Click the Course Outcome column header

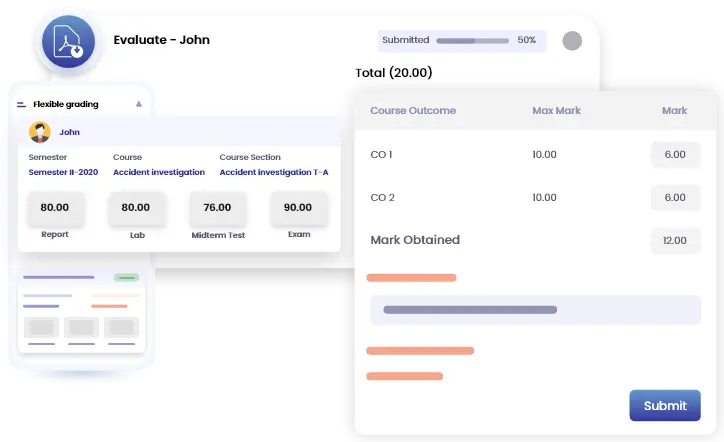pyautogui.click(x=413, y=110)
